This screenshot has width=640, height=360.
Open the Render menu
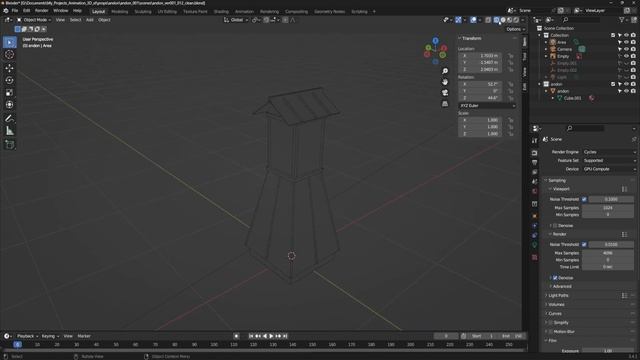[41, 11]
